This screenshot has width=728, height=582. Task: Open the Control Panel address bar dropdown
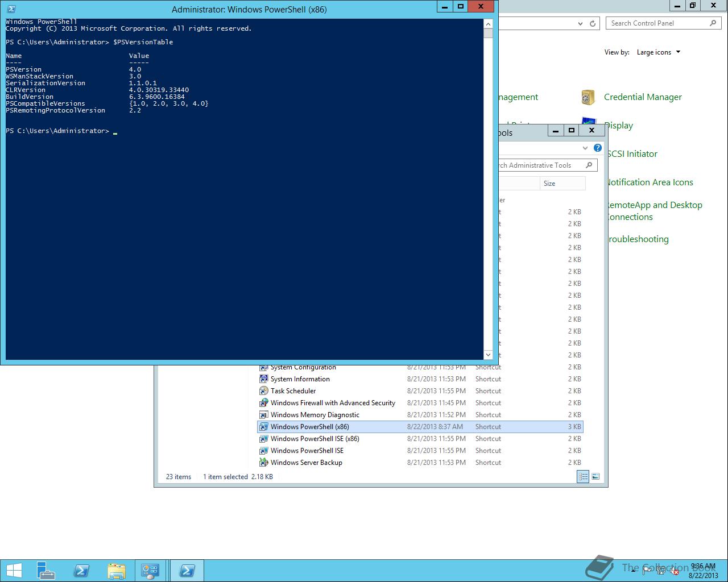click(580, 23)
